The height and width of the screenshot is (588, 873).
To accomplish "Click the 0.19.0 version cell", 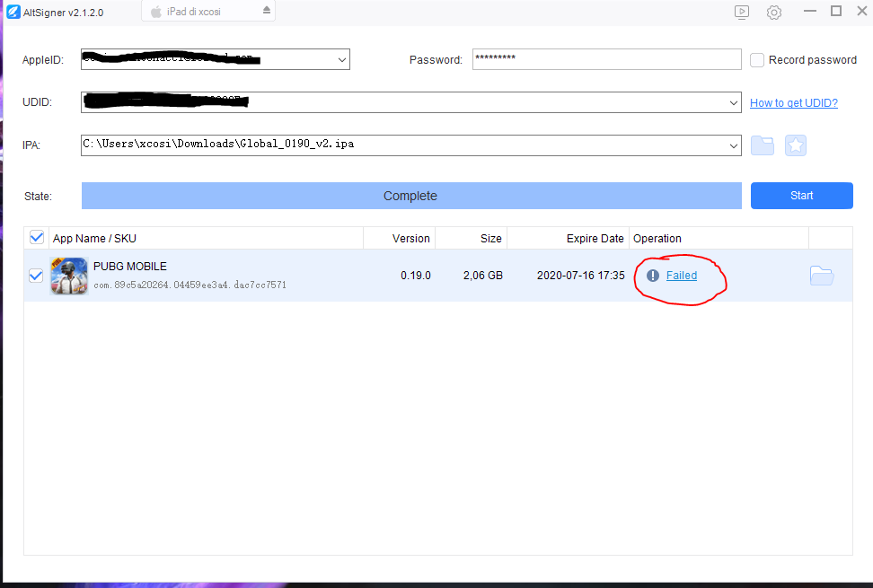I will [x=415, y=276].
